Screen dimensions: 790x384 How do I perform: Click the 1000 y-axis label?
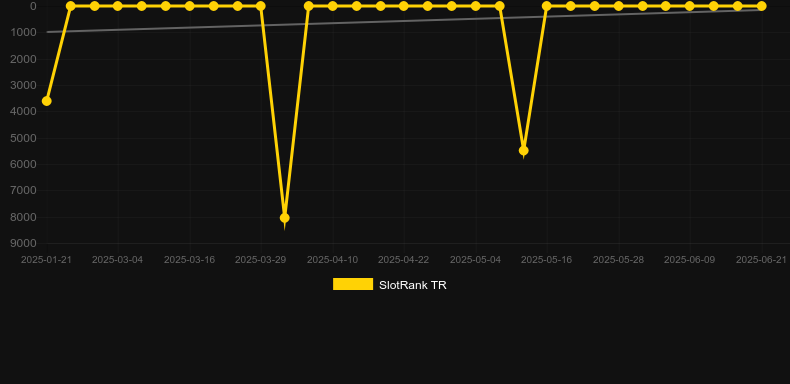24,32
